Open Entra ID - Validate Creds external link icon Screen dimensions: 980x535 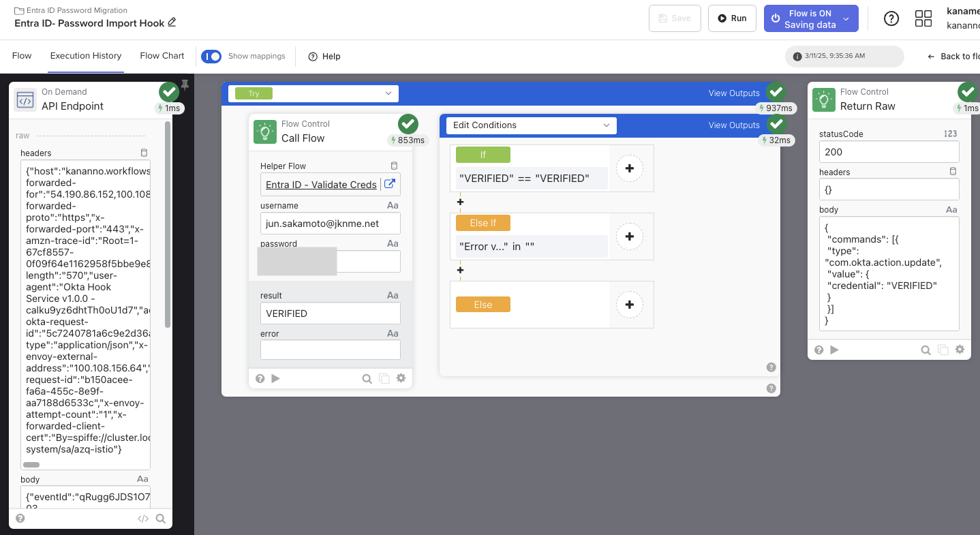tap(390, 184)
